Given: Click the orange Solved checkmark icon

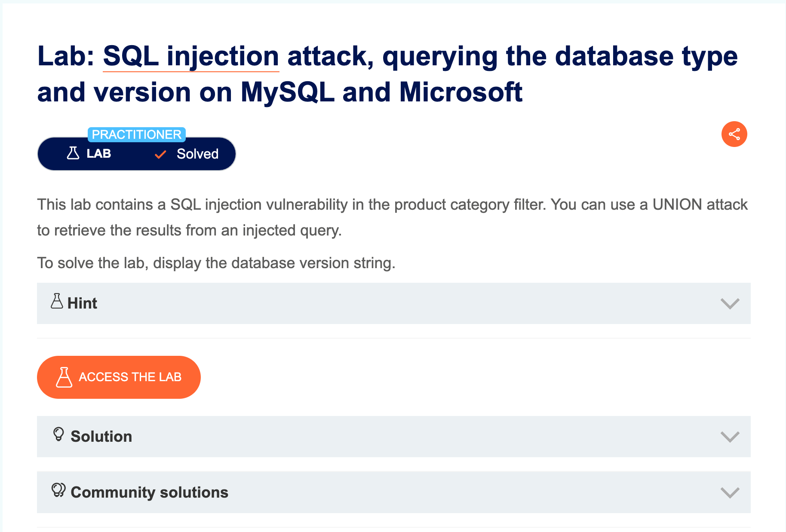Looking at the screenshot, I should [160, 154].
